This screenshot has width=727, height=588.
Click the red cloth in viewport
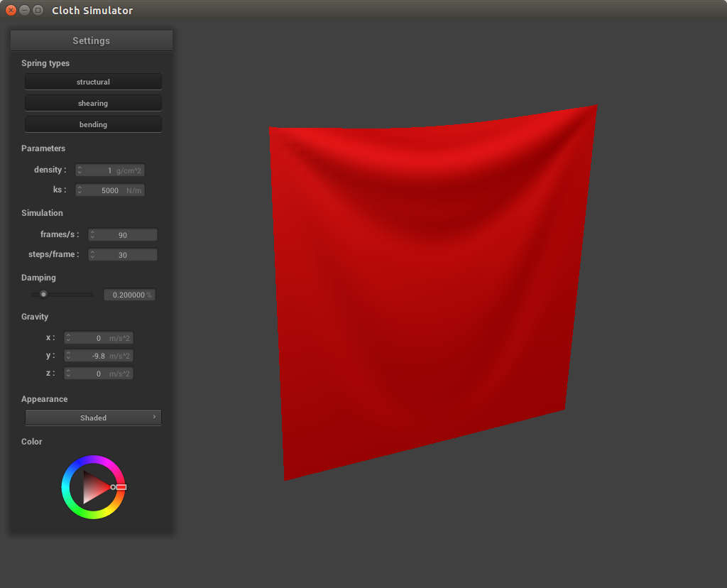pos(426,298)
